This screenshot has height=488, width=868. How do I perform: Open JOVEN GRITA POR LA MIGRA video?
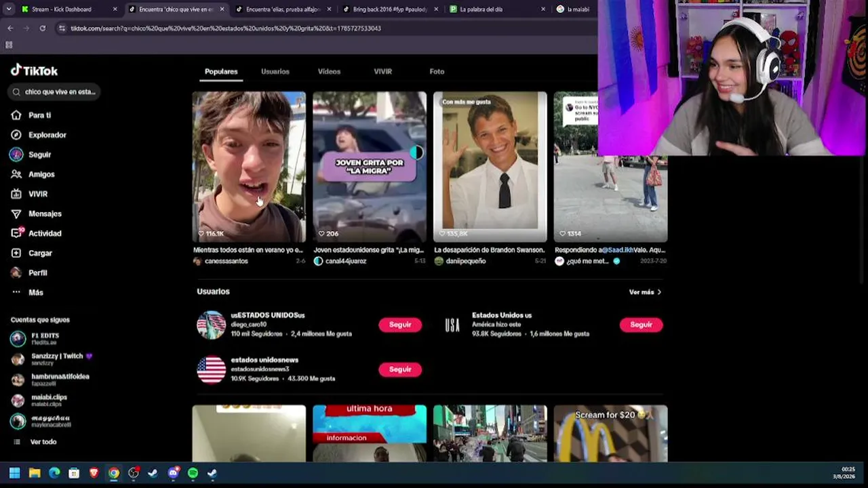pos(370,167)
